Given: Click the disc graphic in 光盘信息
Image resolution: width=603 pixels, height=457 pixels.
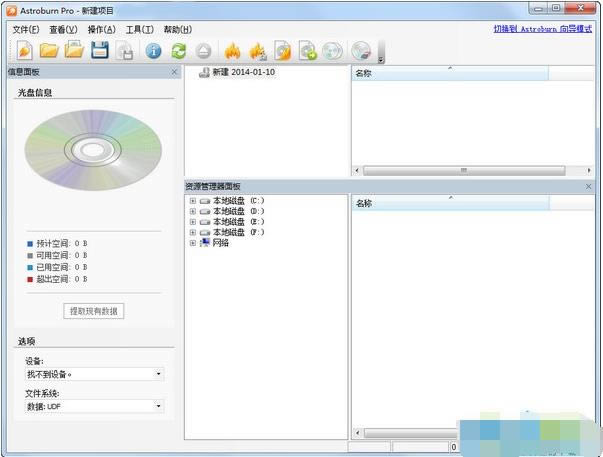Looking at the screenshot, I should [93, 150].
